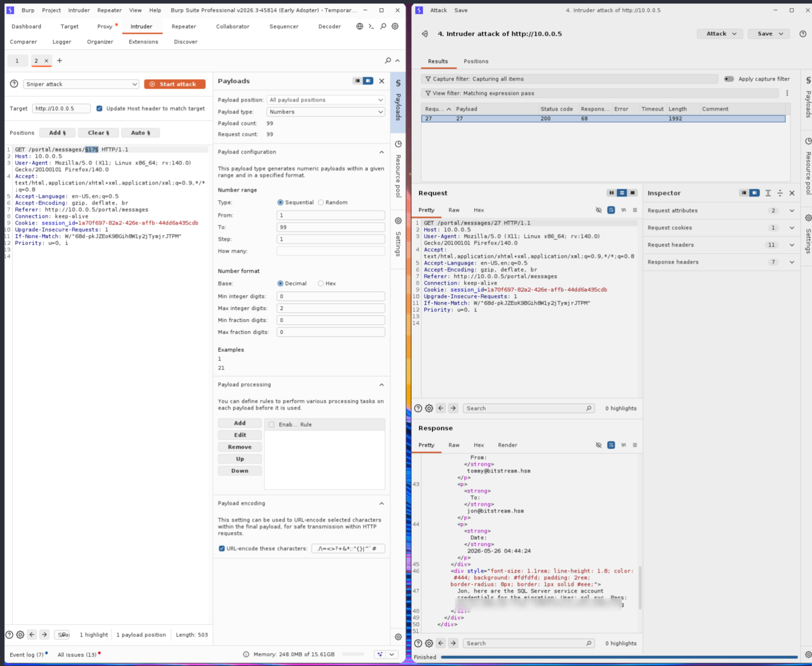Switch to the Repeater tab
Viewport: 812px width, 666px height.
pyautogui.click(x=184, y=26)
